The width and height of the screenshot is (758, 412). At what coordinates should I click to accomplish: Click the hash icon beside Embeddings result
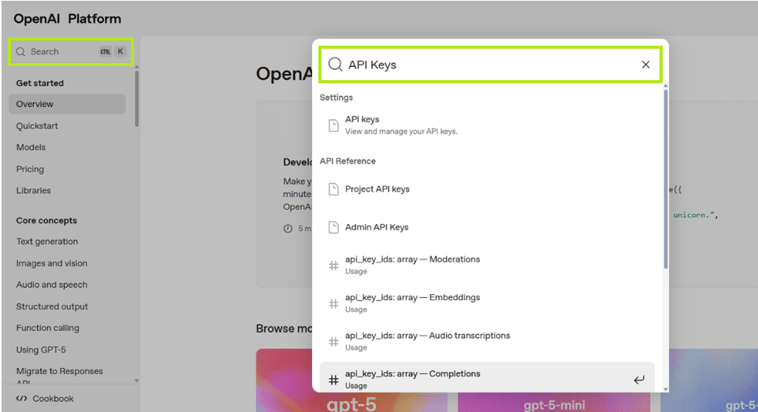tap(334, 303)
